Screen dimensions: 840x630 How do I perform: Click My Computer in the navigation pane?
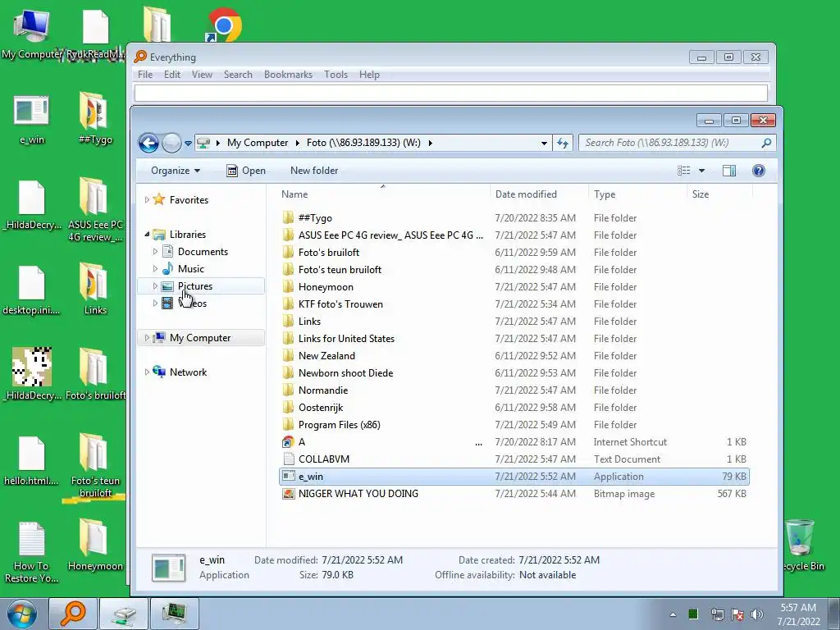click(200, 337)
